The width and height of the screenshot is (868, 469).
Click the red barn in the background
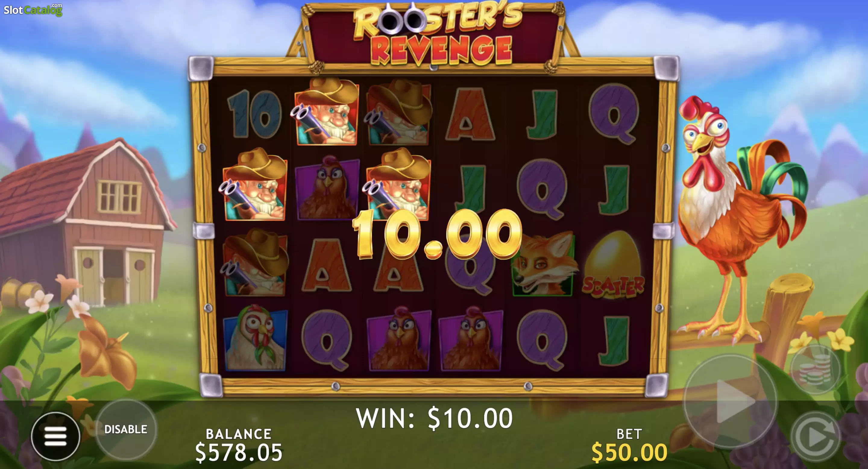(84, 222)
